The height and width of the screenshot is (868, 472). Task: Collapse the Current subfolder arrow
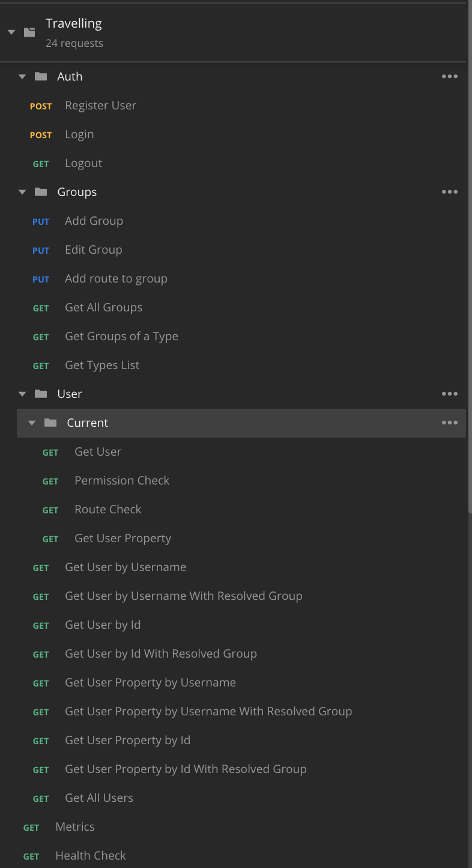pos(32,423)
